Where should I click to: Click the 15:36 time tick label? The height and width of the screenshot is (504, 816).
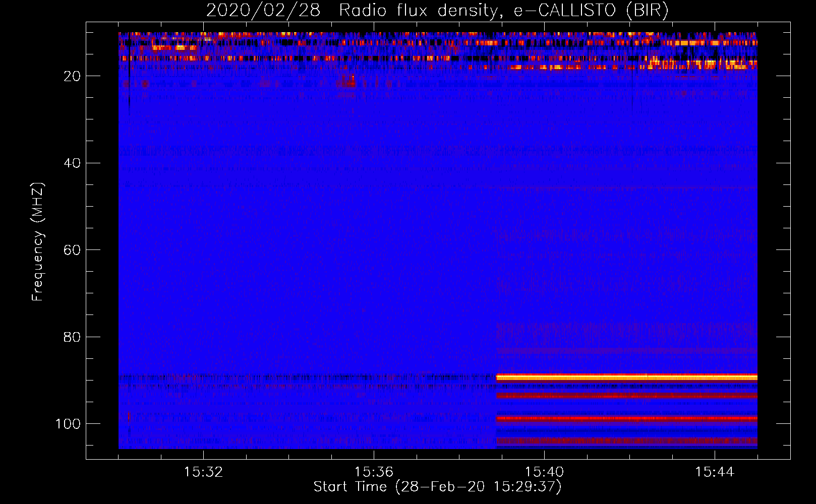(374, 472)
